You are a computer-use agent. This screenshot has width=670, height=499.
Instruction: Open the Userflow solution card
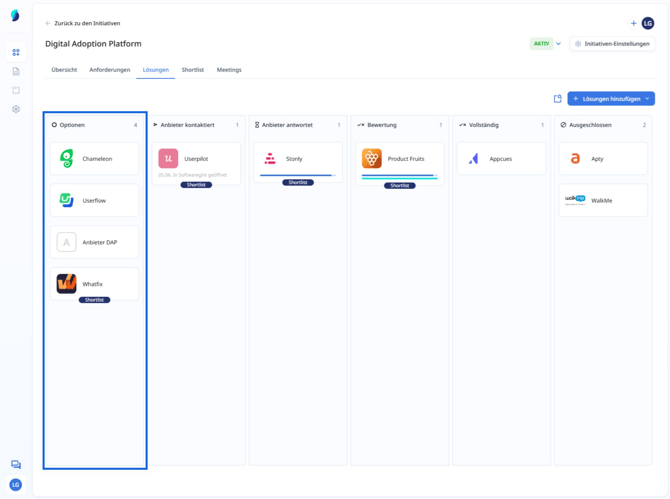coord(95,201)
